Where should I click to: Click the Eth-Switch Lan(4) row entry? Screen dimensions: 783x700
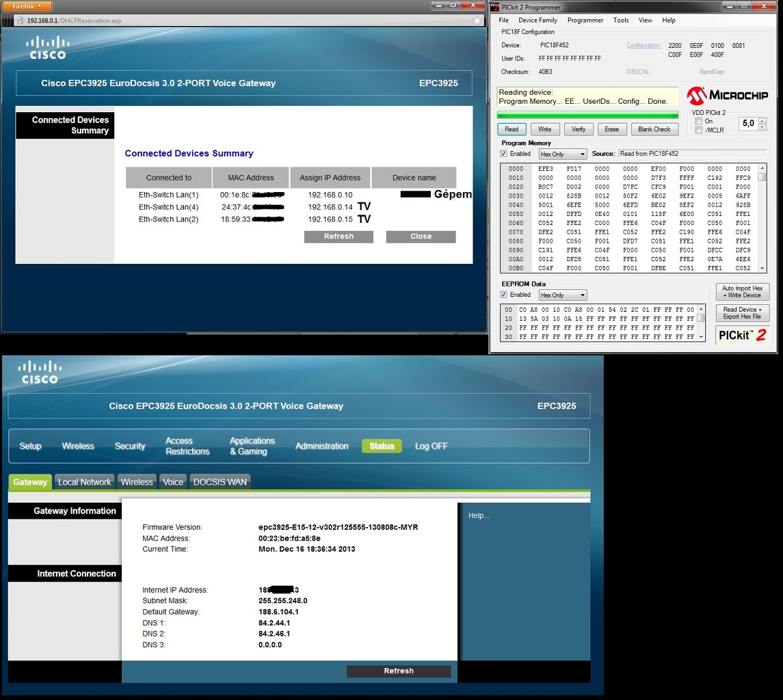point(168,207)
